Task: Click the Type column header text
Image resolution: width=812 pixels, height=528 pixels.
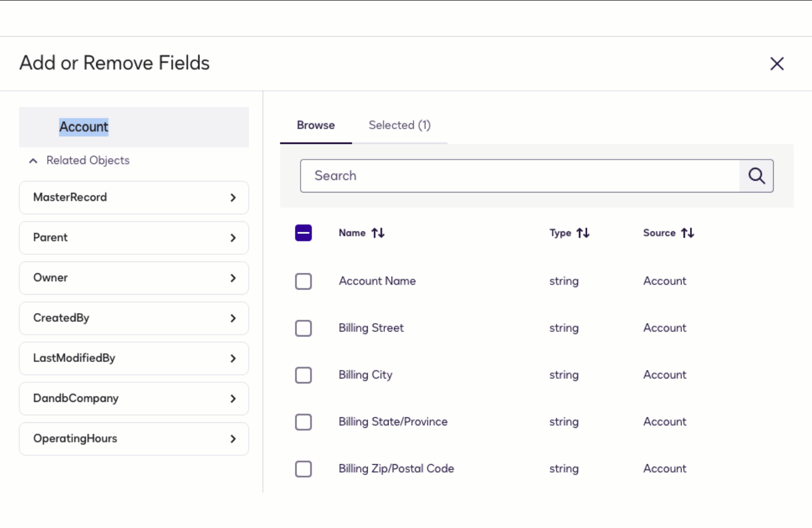Action: click(x=560, y=233)
